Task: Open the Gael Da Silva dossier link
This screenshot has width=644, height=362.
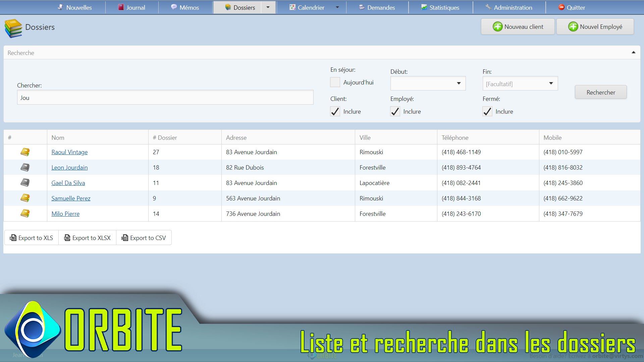Action: click(x=68, y=183)
